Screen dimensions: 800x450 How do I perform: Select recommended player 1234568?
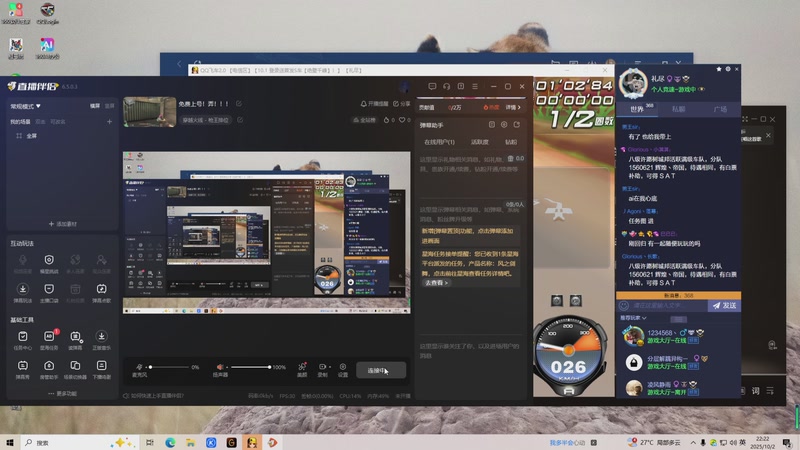[678, 336]
